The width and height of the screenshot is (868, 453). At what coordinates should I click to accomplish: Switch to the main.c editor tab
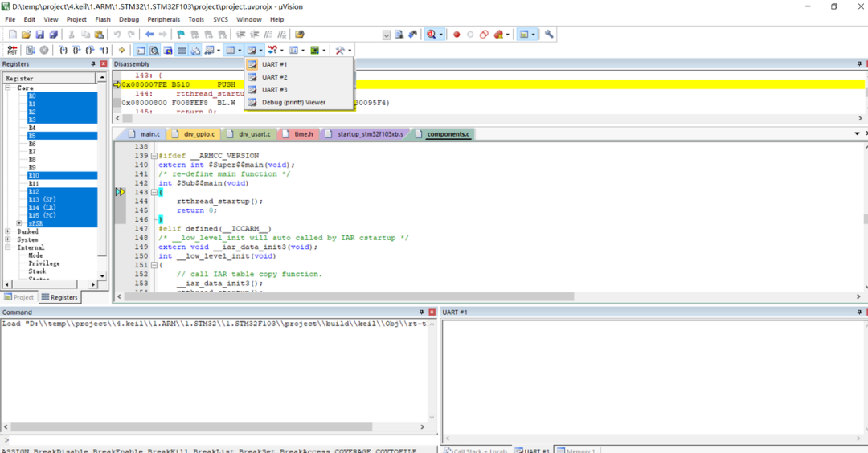pyautogui.click(x=149, y=134)
